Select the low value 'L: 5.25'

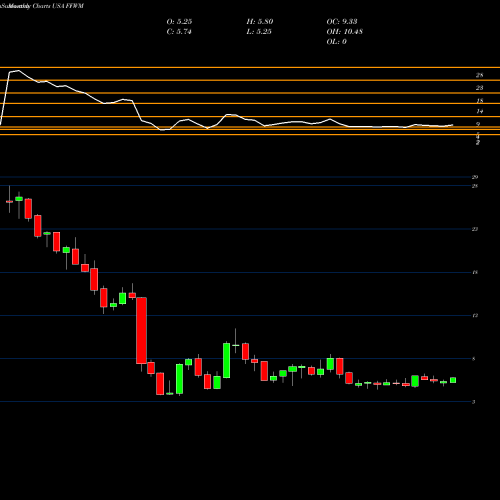259,31
